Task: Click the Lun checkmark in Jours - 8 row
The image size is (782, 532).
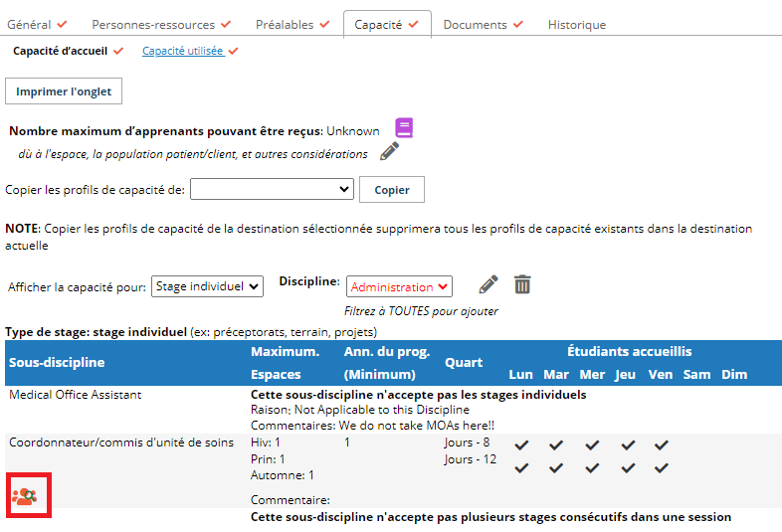Action: [521, 444]
